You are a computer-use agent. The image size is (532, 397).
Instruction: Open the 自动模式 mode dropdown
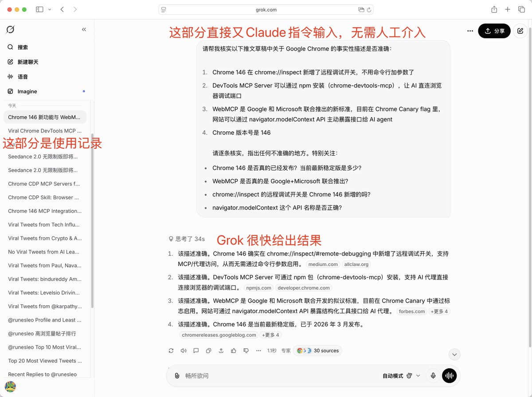[401, 376]
